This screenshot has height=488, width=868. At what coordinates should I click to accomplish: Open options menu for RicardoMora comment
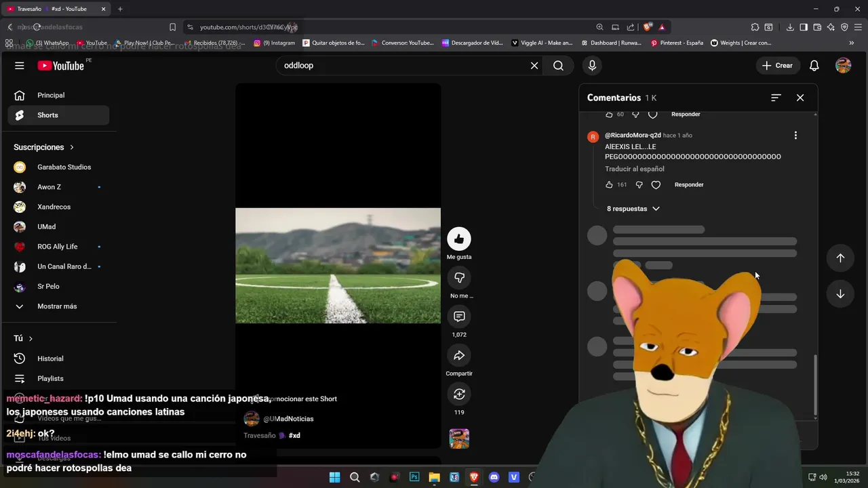coord(795,136)
